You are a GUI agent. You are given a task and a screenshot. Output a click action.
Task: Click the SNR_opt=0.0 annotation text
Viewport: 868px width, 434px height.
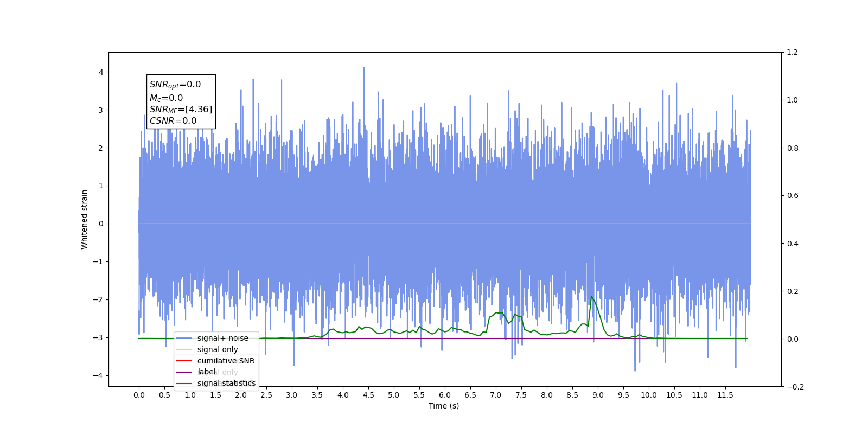(x=175, y=85)
